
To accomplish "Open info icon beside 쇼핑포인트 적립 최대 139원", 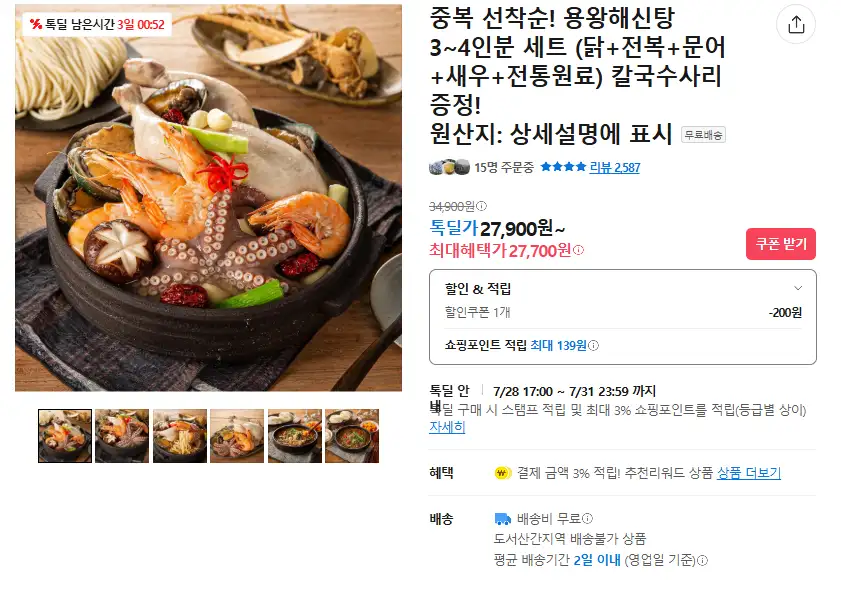I will (593, 346).
